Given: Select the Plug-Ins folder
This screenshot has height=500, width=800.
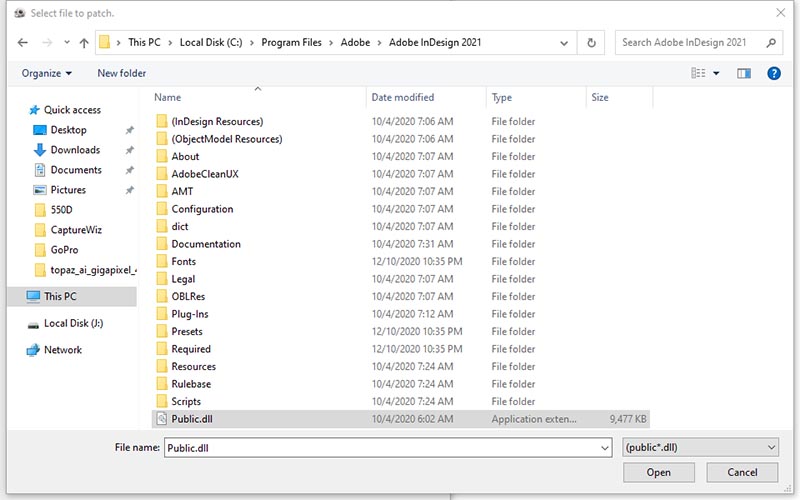Looking at the screenshot, I should (189, 314).
